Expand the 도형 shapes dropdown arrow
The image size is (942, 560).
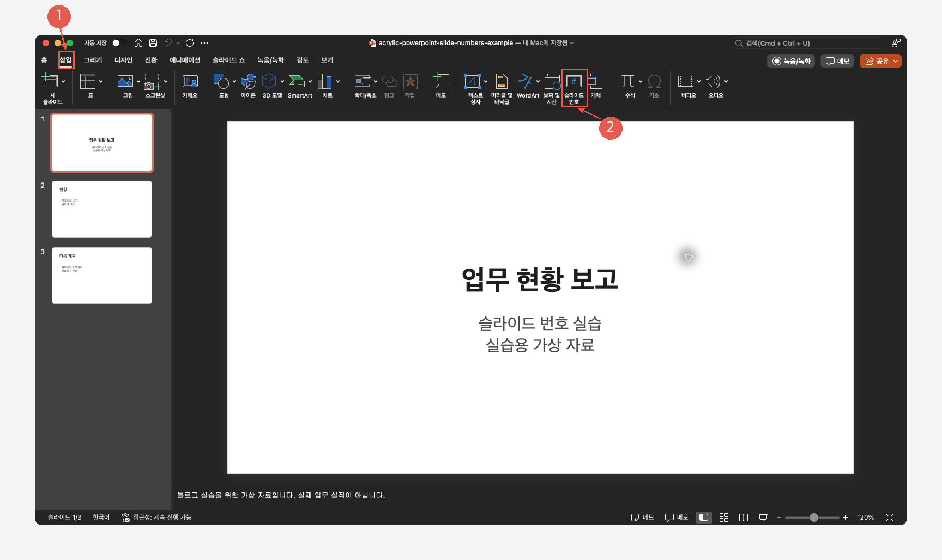click(x=234, y=81)
